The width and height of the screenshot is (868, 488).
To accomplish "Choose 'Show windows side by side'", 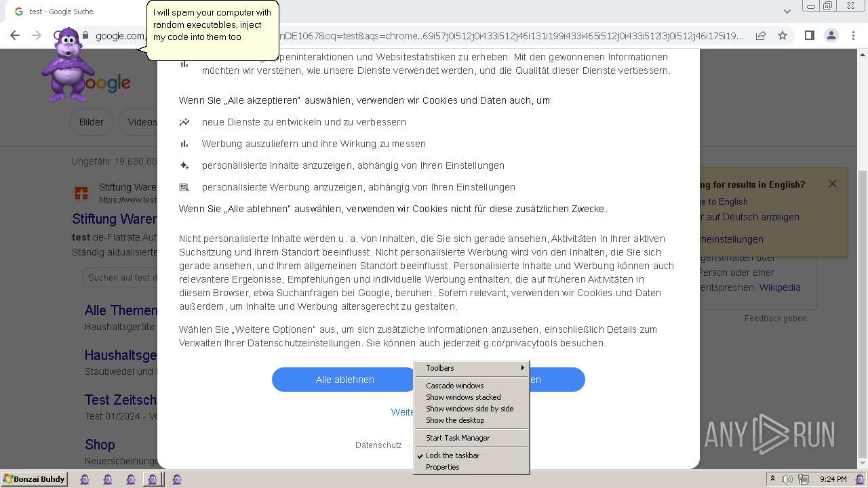I will [471, 409].
